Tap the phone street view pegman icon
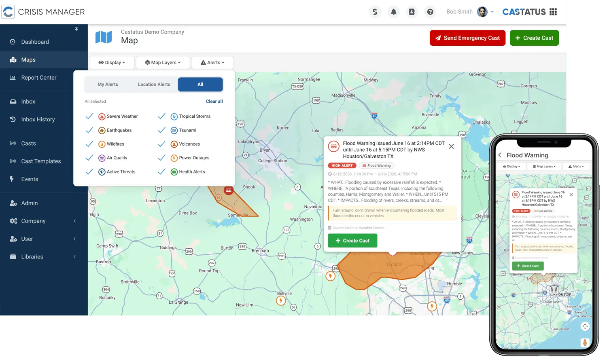 (585, 343)
